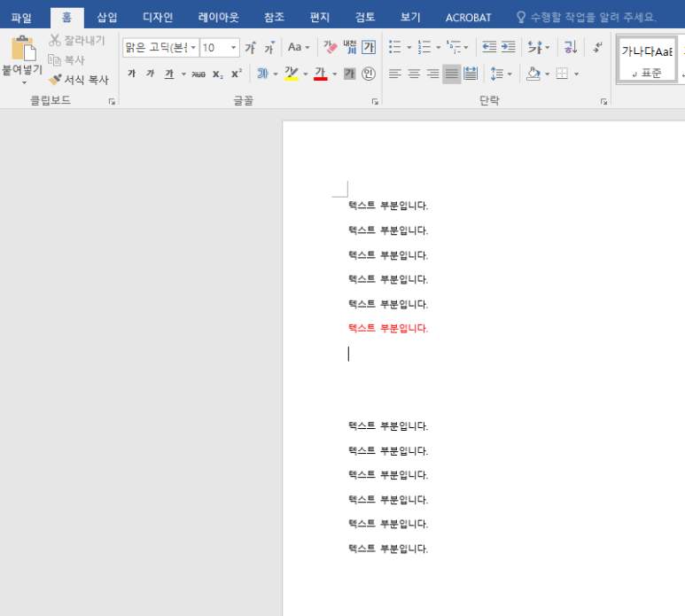
Task: Increase font size with grow font icon
Action: 250,47
